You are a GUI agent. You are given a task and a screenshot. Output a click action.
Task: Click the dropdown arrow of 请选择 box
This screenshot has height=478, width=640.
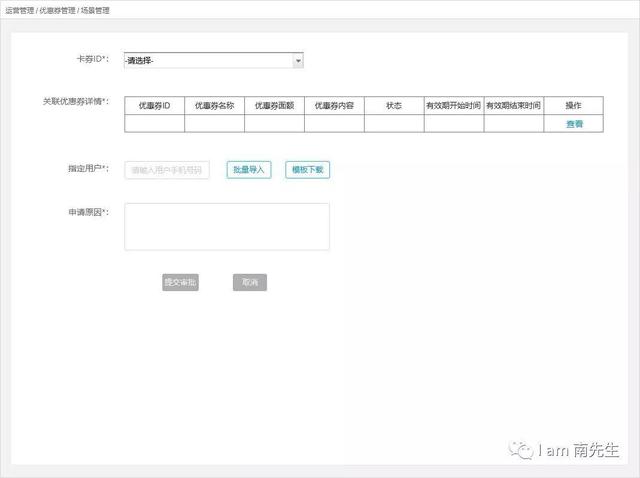[x=298, y=60]
